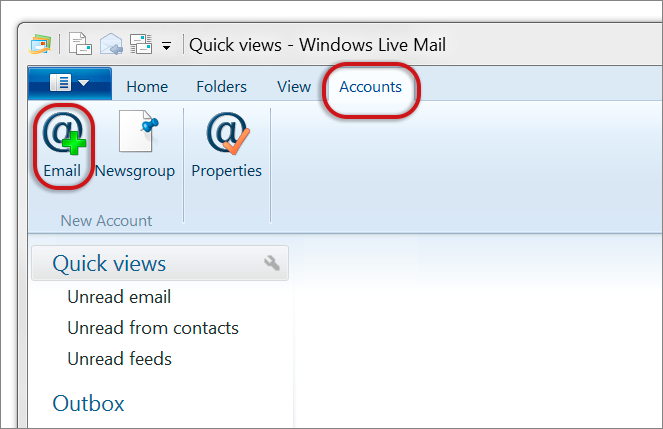Viewport: 663px width, 429px height.
Task: Select the View ribbon tab
Action: [x=294, y=87]
